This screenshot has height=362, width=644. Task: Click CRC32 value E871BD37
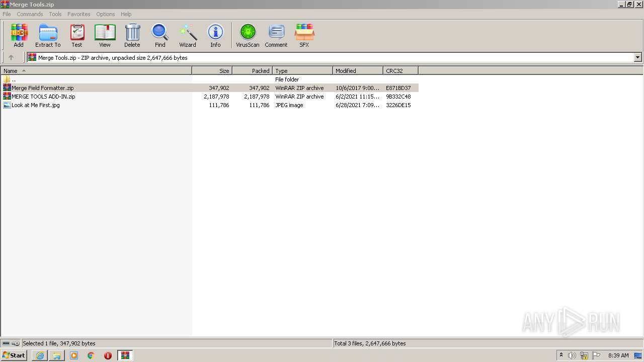(398, 88)
